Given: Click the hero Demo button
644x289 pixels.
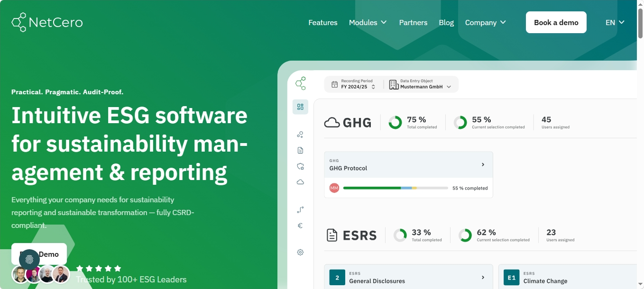Looking at the screenshot, I should (x=39, y=254).
